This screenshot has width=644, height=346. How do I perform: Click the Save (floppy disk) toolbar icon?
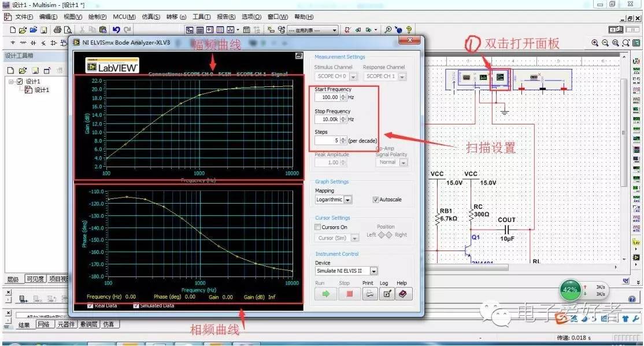43,30
